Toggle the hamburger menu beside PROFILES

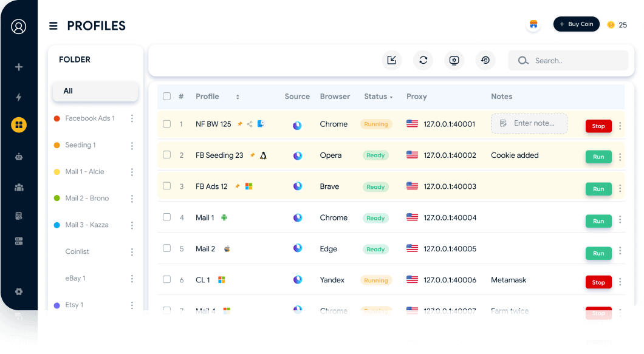tap(53, 26)
